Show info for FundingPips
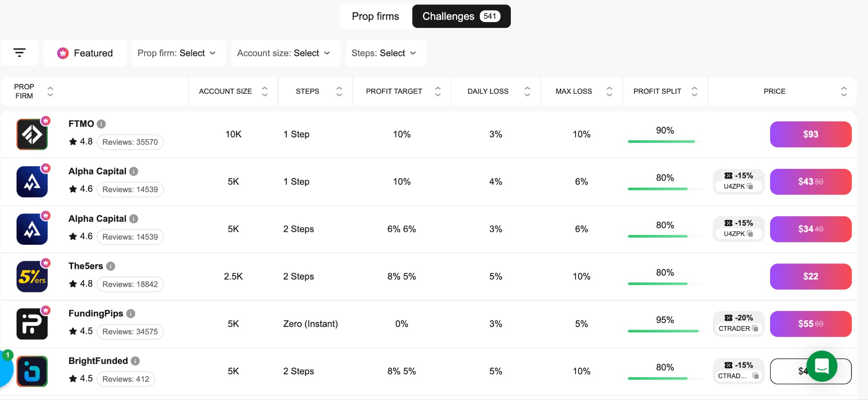 [x=131, y=313]
